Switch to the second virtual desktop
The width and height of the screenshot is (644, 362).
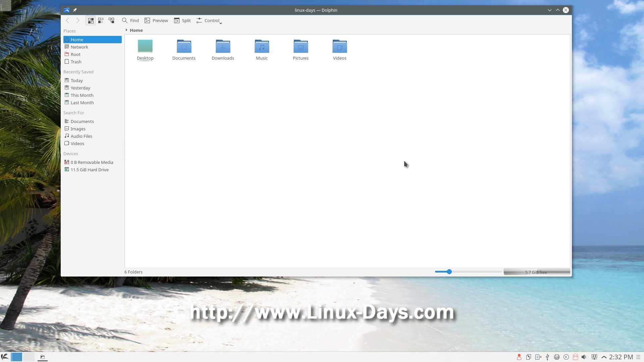tap(29, 357)
